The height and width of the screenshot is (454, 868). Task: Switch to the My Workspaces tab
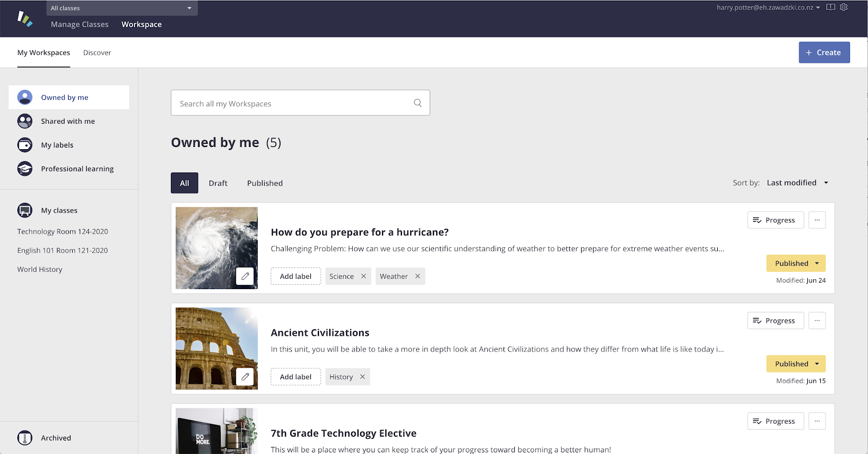pos(44,53)
